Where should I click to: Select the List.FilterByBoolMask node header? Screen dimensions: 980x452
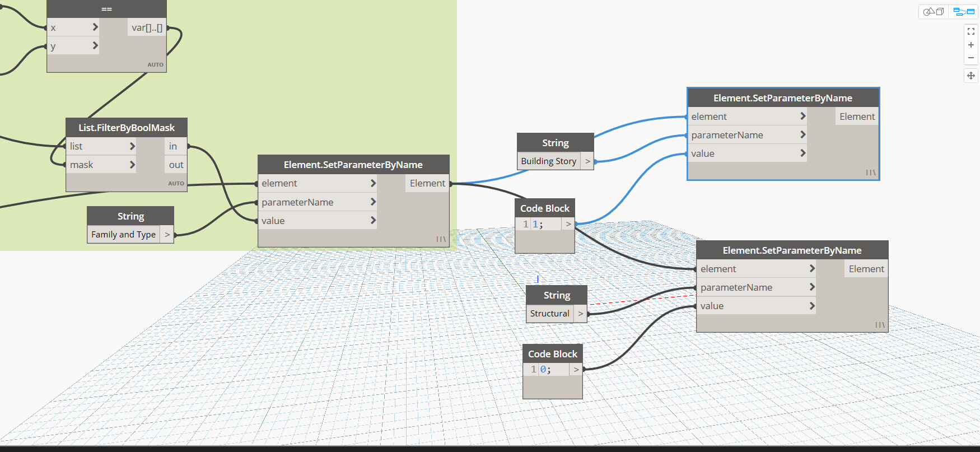[x=127, y=128]
